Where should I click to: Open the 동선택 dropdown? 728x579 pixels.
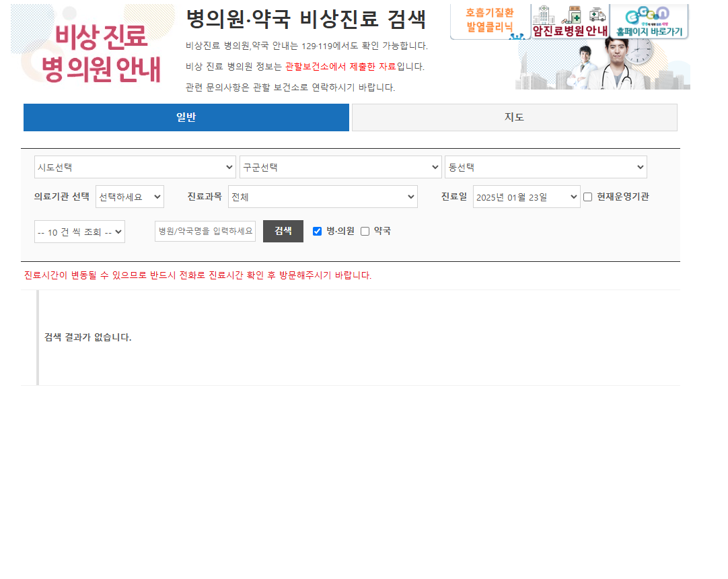546,167
